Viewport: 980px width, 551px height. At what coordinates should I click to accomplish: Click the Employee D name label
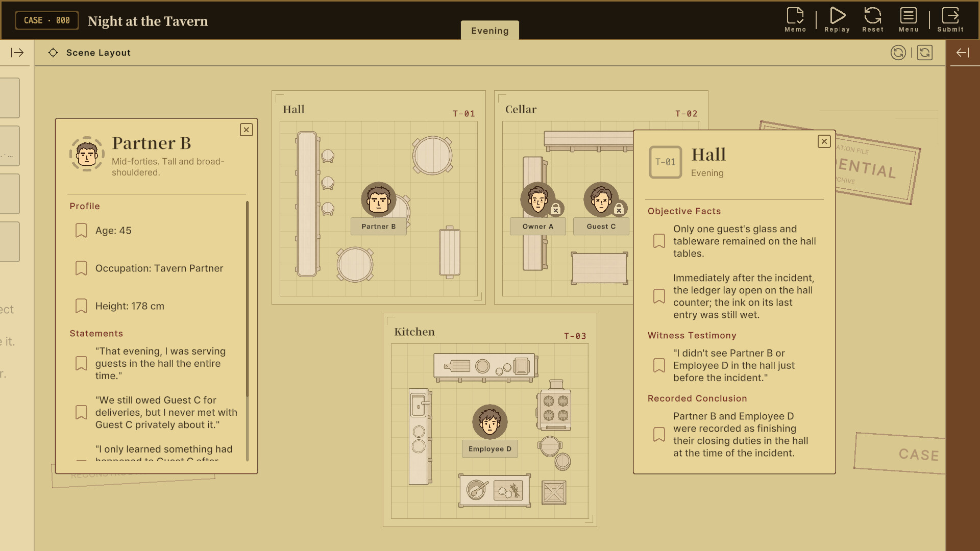(x=490, y=449)
